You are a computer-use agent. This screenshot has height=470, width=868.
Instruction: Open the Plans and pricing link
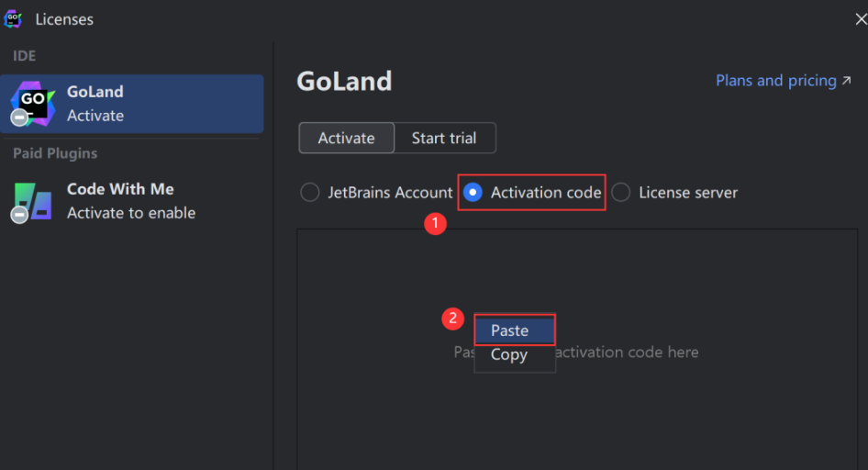click(776, 81)
